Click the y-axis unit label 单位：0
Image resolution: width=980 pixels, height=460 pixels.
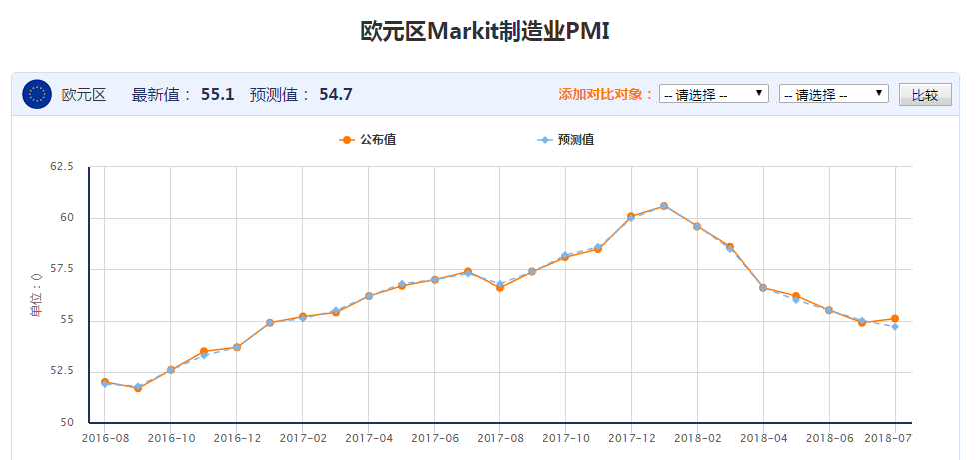point(36,294)
